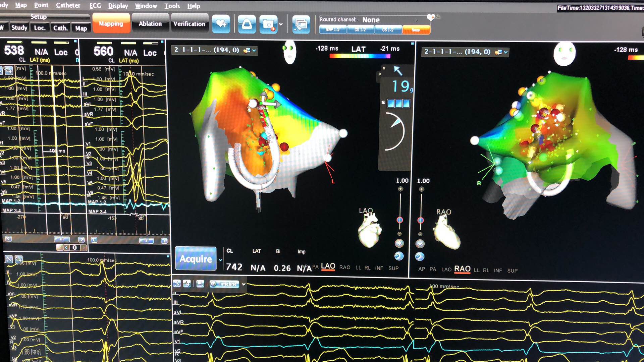Route to the first CS 1-2 channel
This screenshot has height=362, width=644.
tap(360, 30)
